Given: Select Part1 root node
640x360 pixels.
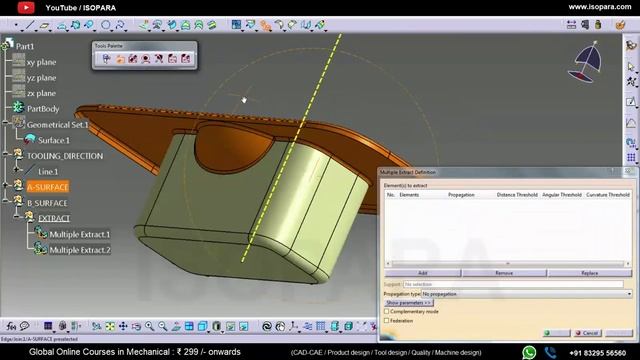Looking at the screenshot, I should coord(25,47).
